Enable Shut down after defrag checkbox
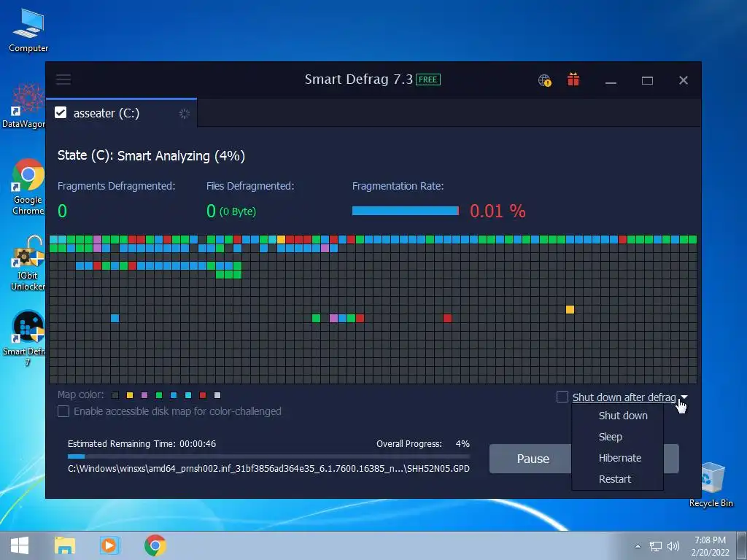The width and height of the screenshot is (747, 560). 562,397
